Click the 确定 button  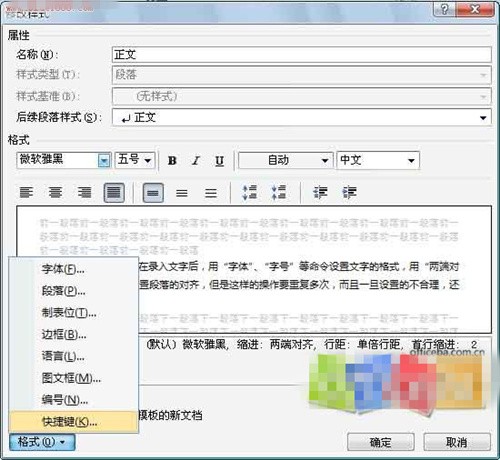381,442
